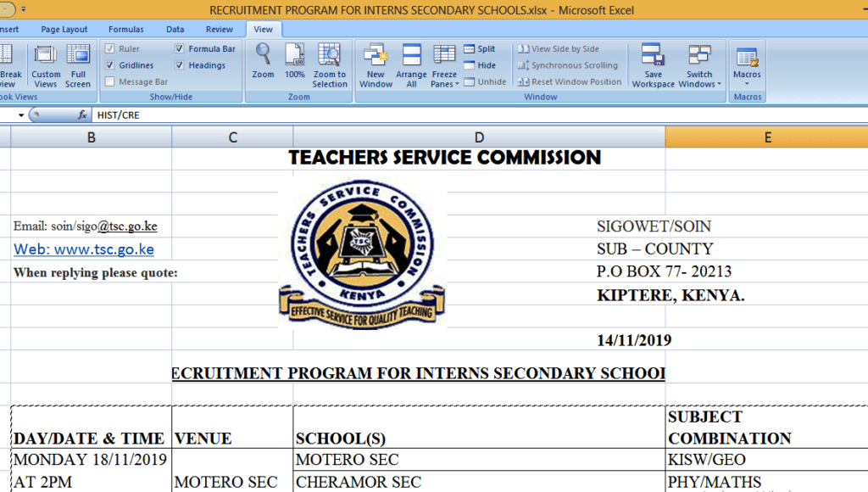Viewport: 868px width, 492px height.
Task: Select column B header
Action: point(92,137)
